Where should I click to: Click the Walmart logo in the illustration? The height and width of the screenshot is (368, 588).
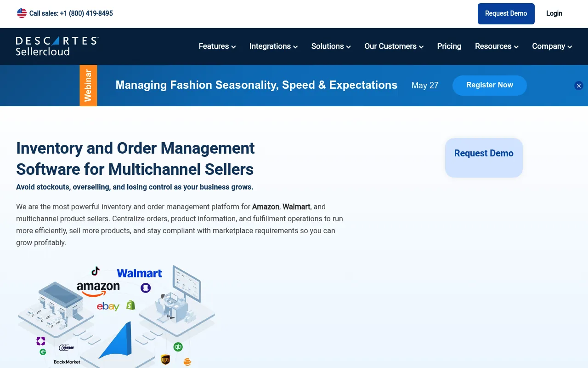pos(139,273)
